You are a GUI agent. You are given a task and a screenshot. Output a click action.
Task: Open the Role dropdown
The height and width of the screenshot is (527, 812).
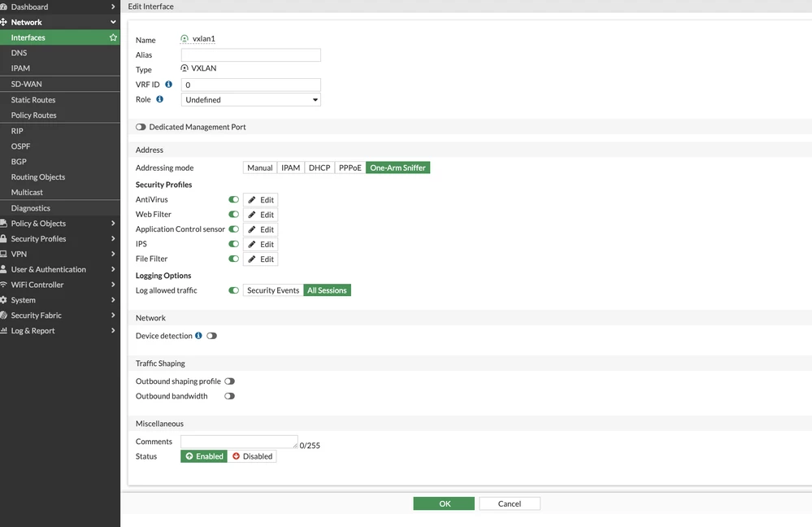(250, 99)
